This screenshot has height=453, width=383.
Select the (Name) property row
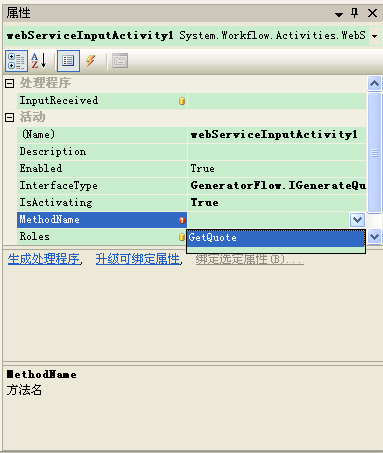point(192,135)
